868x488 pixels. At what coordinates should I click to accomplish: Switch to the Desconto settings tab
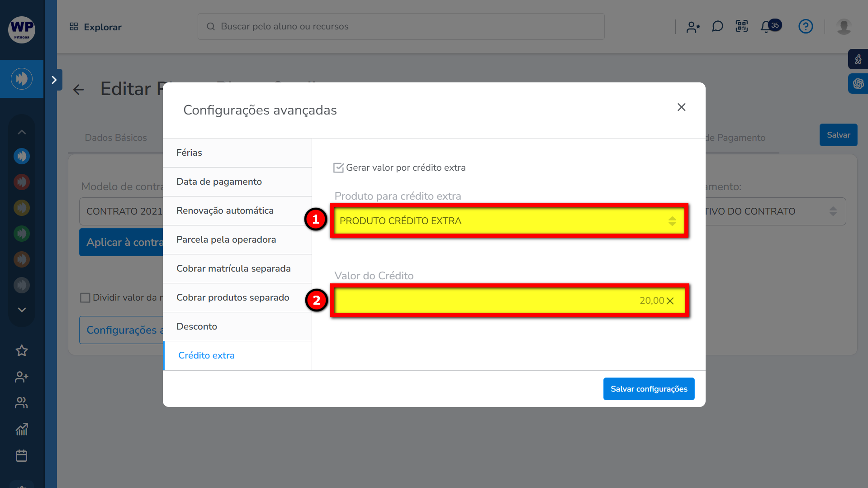click(x=237, y=326)
